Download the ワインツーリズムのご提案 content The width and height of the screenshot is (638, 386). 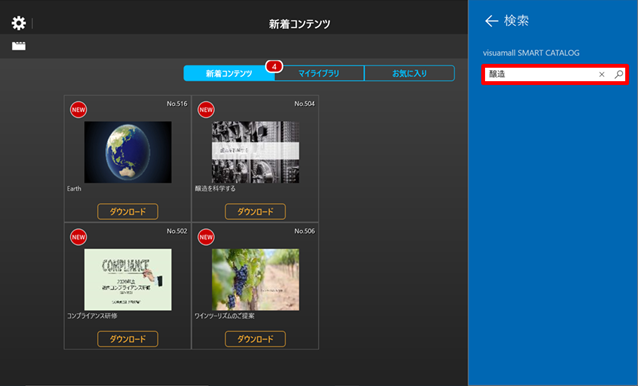[255, 339]
